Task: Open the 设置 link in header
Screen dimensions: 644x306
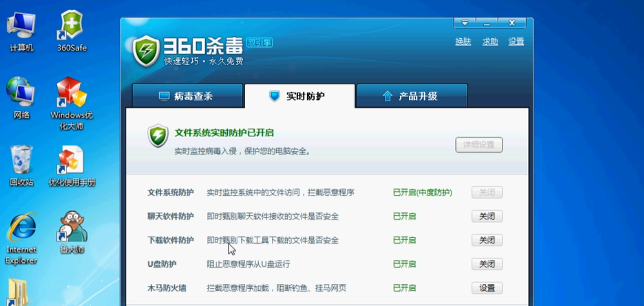Action: click(x=516, y=41)
